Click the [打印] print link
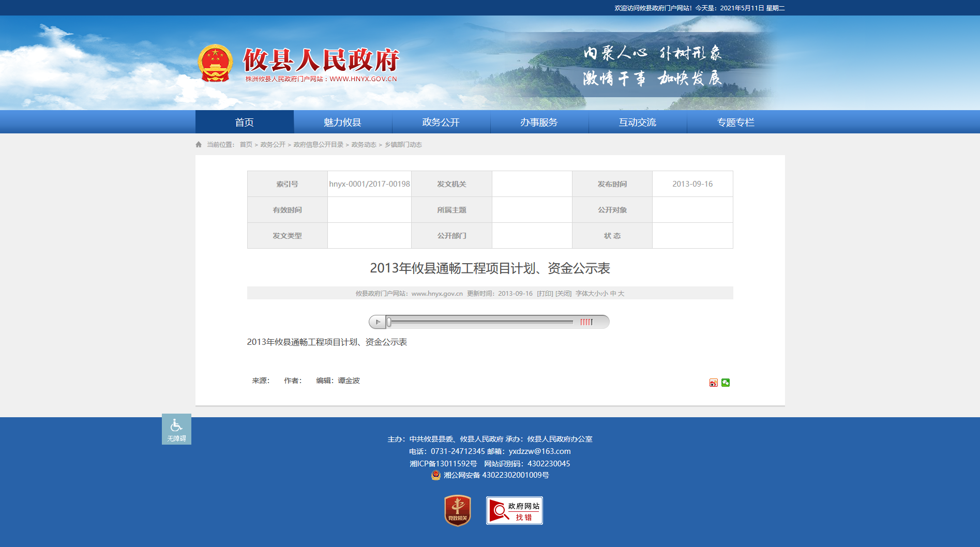The image size is (980, 547). [545, 294]
